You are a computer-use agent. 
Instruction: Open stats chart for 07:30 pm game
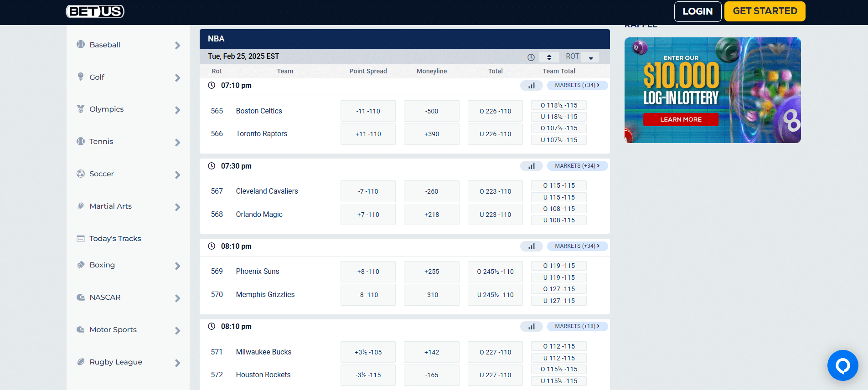pos(532,166)
